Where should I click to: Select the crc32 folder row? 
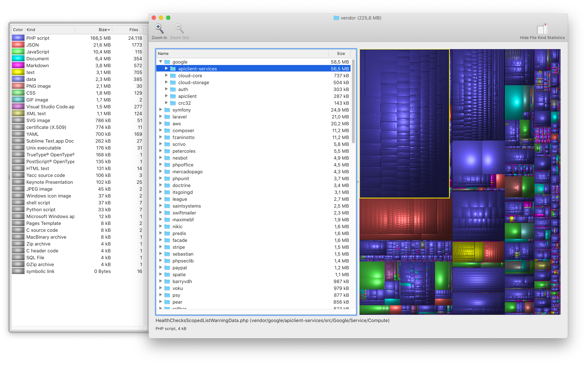coord(253,103)
